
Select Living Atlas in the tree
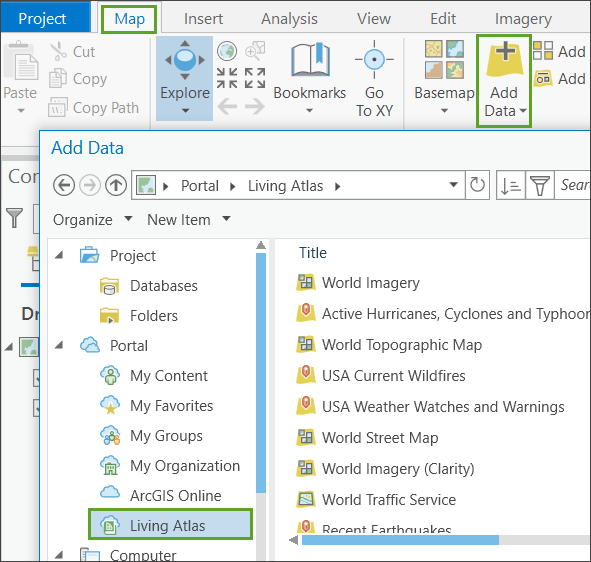(x=170, y=525)
